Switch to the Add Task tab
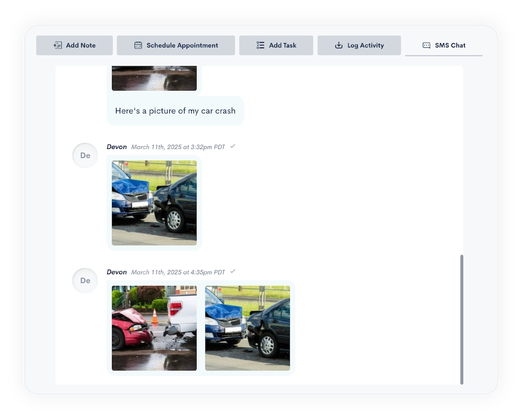Viewport: 522px width, 420px height. point(276,45)
